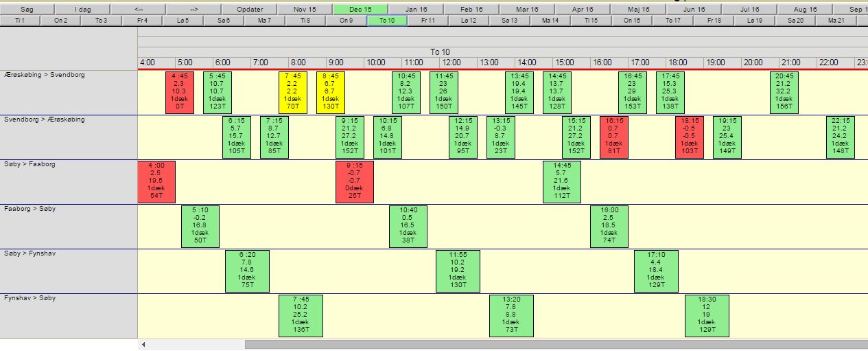Open the red 4:45 Ærøskøbing > Svendborg departure
This screenshot has height=351, width=868.
[180, 91]
